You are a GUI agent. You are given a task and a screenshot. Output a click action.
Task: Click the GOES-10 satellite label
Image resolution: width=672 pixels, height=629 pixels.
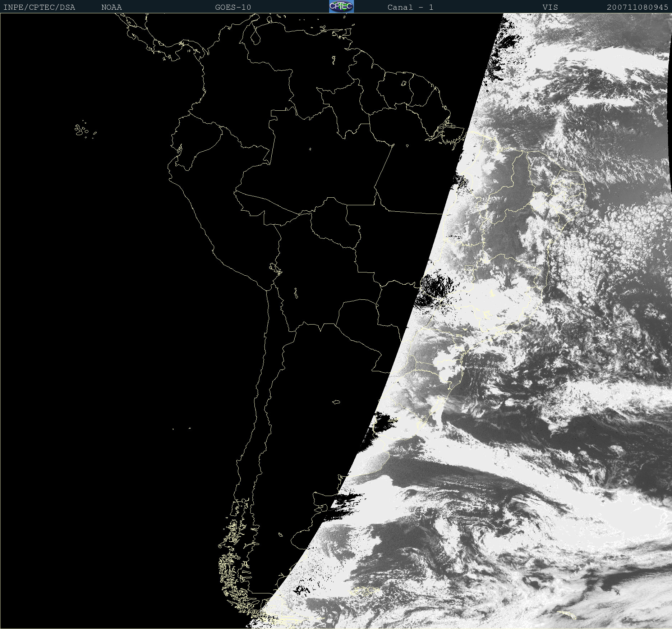[x=233, y=7]
